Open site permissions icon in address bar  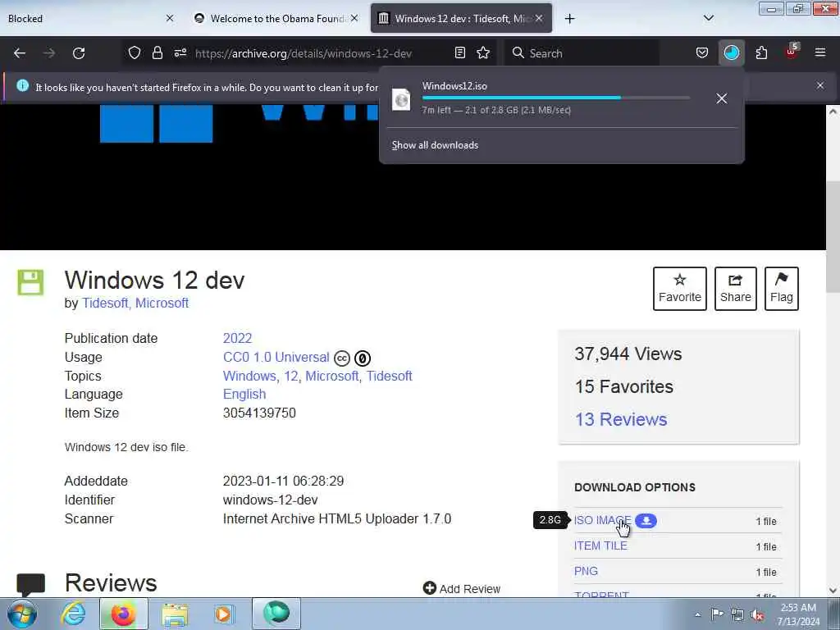click(x=180, y=52)
